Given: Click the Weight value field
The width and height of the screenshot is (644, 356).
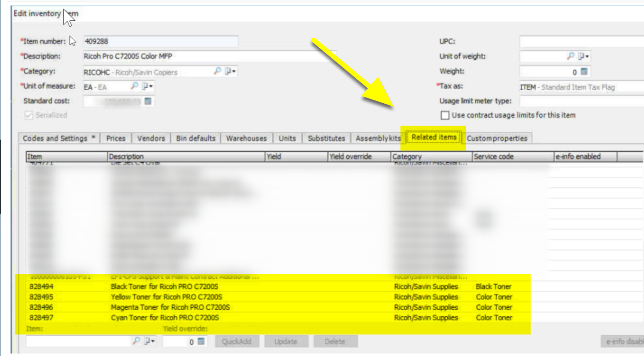Looking at the screenshot, I should (549, 72).
